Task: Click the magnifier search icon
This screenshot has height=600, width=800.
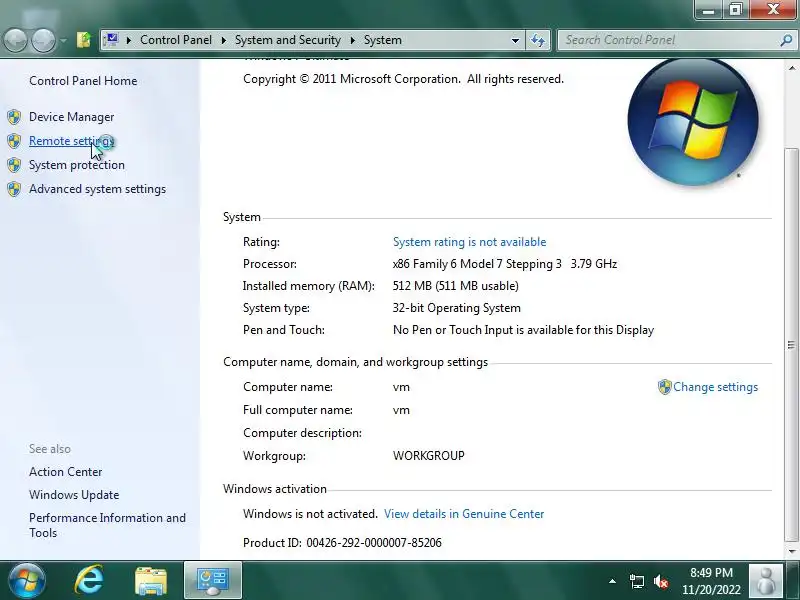Action: click(786, 40)
